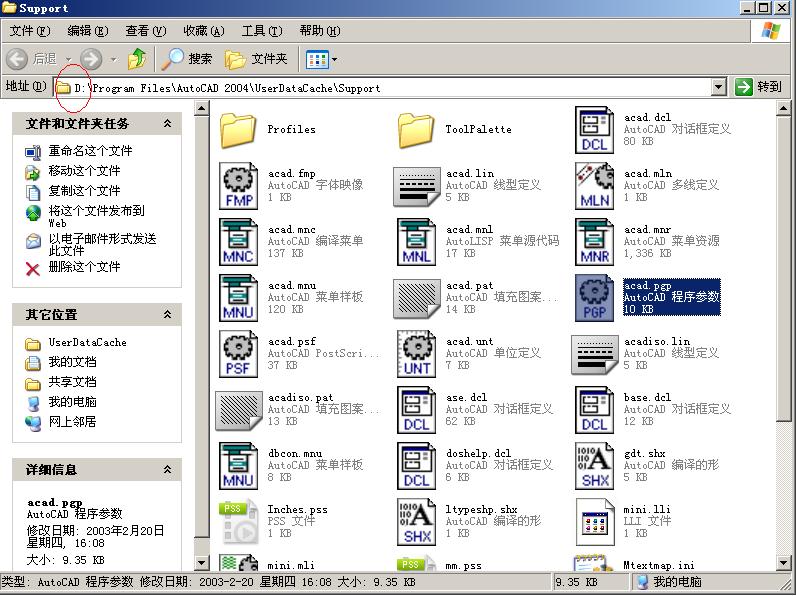Select the Inches.pss file icon
The image size is (797, 596).
pos(238,522)
